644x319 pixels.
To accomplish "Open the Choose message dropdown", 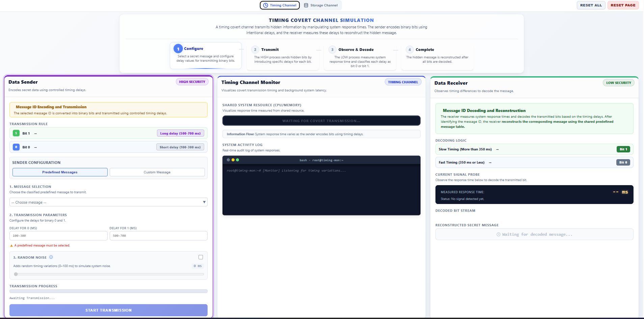I will tap(108, 202).
